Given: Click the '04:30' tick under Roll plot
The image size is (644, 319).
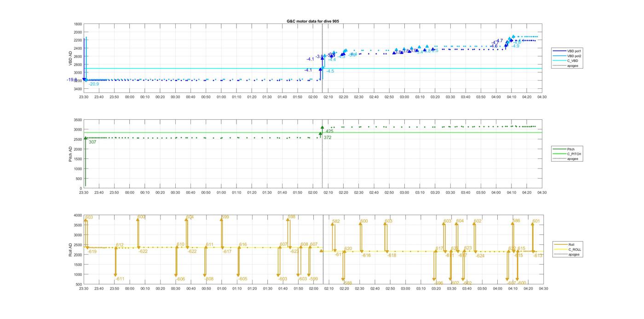Looking at the screenshot, I should point(543,289).
